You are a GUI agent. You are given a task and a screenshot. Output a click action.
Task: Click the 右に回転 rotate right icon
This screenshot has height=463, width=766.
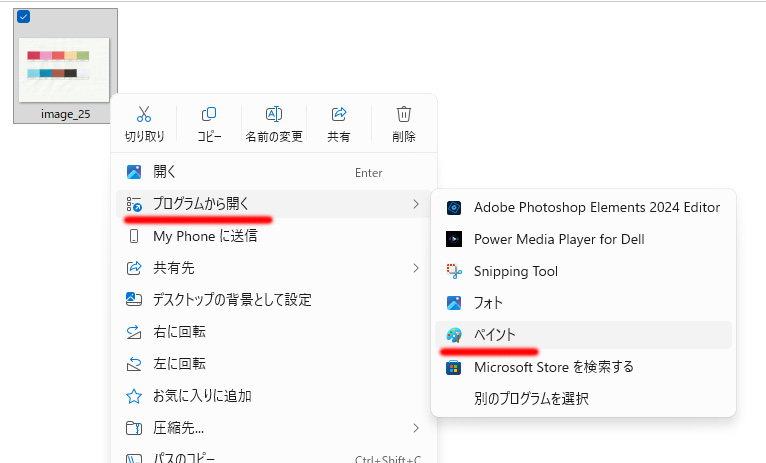click(x=134, y=332)
